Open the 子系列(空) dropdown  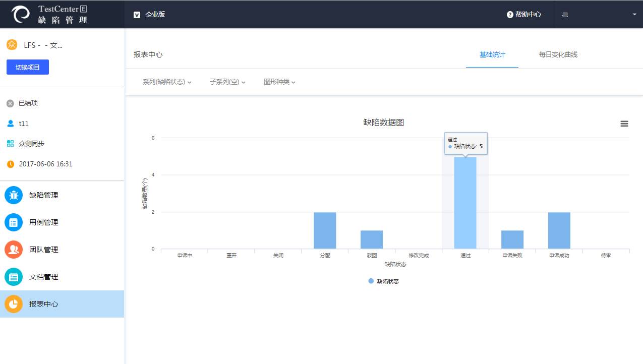227,82
